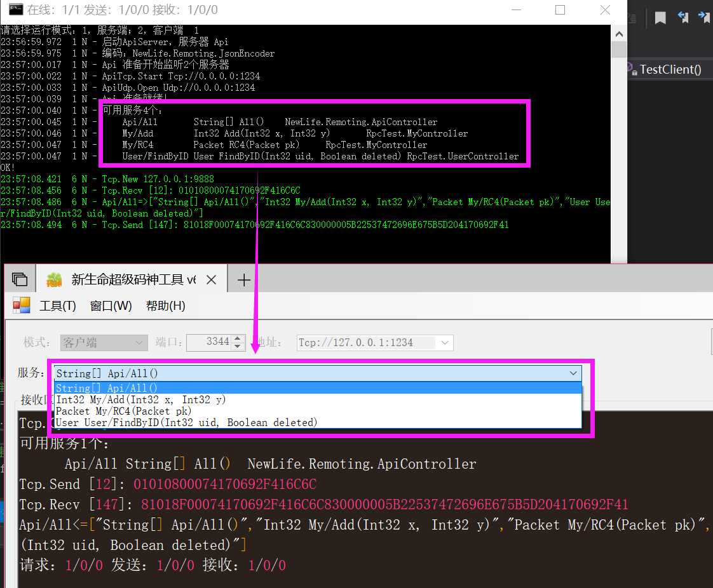Screen dimensions: 713x588
Task: Add a new tab with the plus button
Action: point(244,280)
